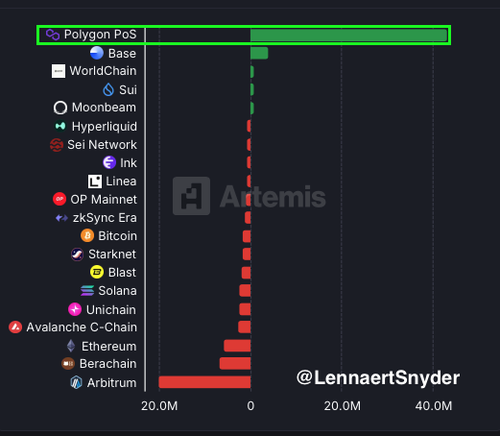Click the Sui droplet icon
The width and height of the screenshot is (500, 436).
pos(109,89)
